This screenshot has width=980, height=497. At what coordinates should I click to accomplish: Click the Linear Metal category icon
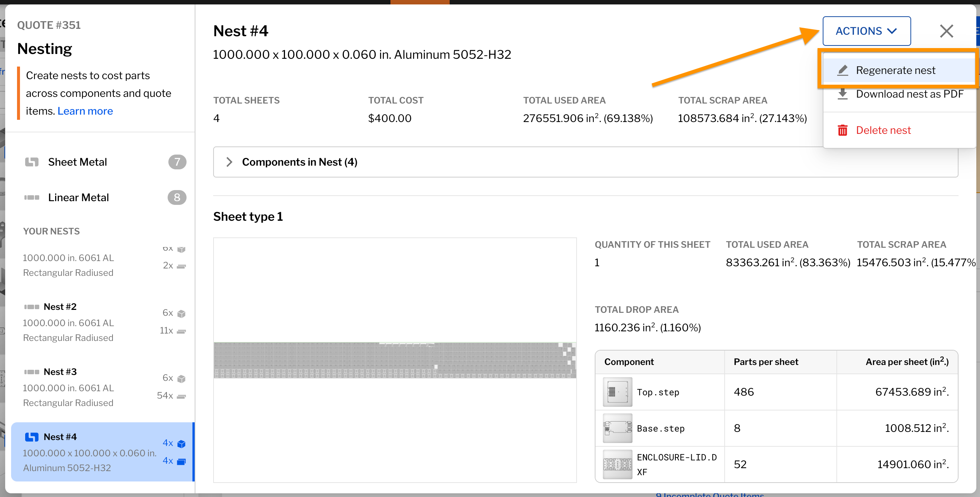pos(31,197)
